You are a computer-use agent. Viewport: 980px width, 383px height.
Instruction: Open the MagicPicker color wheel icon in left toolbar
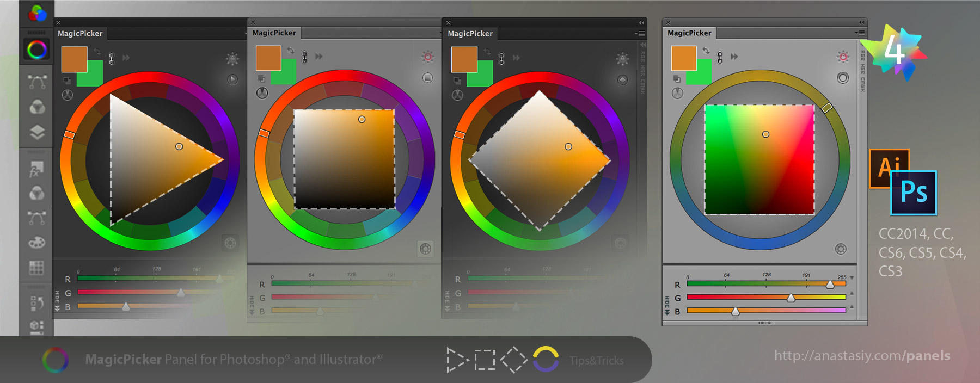pyautogui.click(x=37, y=50)
